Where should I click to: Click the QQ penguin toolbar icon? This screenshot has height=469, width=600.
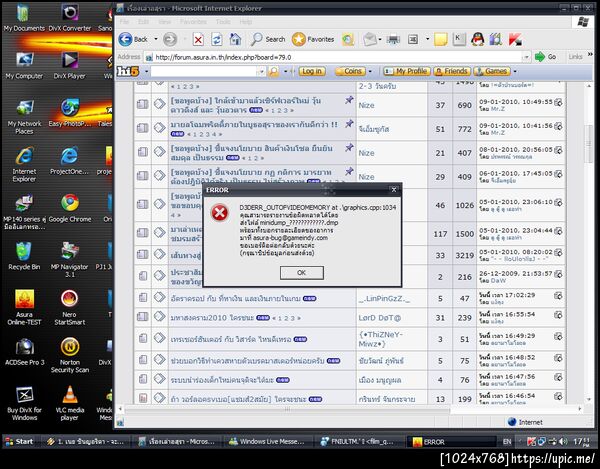tap(477, 39)
